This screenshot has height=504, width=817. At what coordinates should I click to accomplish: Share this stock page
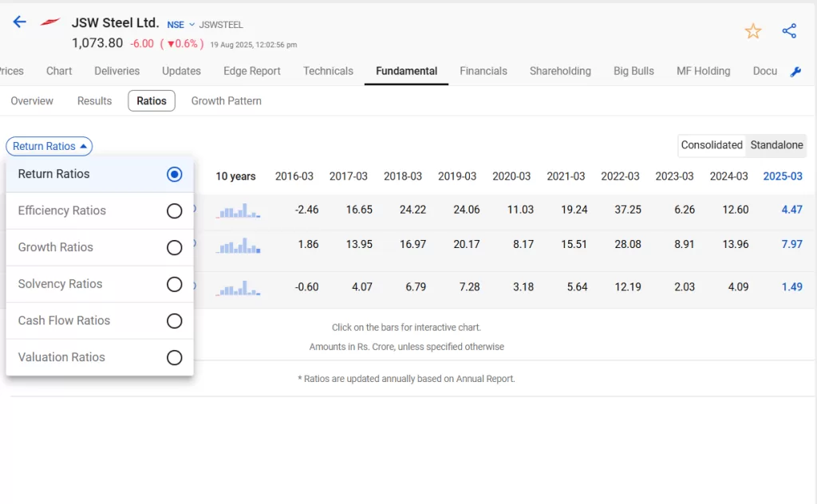(x=789, y=31)
